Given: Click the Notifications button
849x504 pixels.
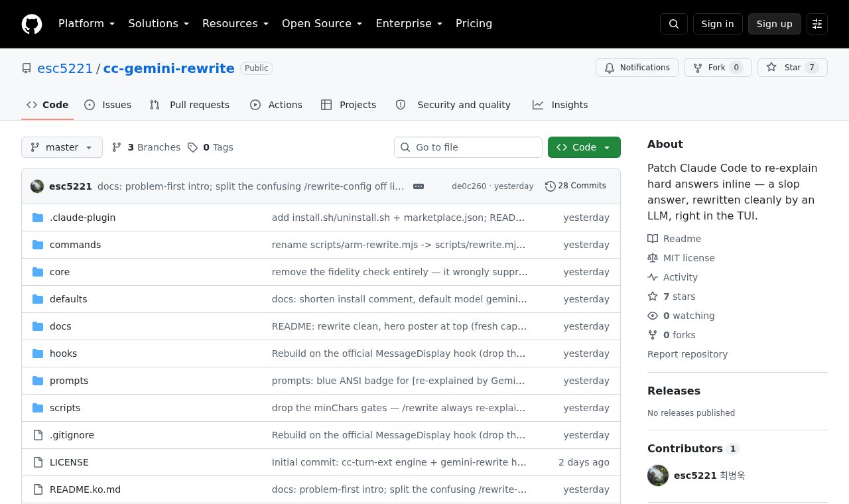Looking at the screenshot, I should point(637,68).
